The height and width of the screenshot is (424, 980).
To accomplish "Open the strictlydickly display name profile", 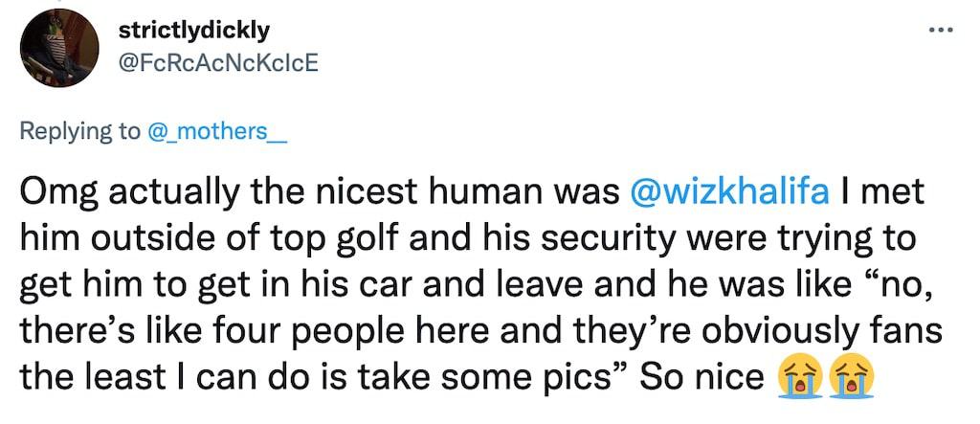I will click(x=191, y=30).
